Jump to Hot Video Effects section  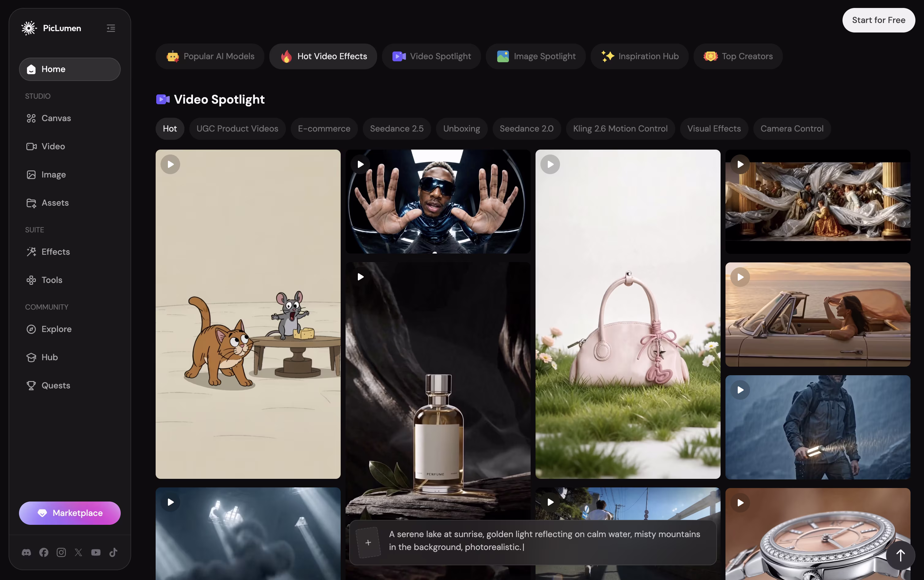[x=323, y=56]
